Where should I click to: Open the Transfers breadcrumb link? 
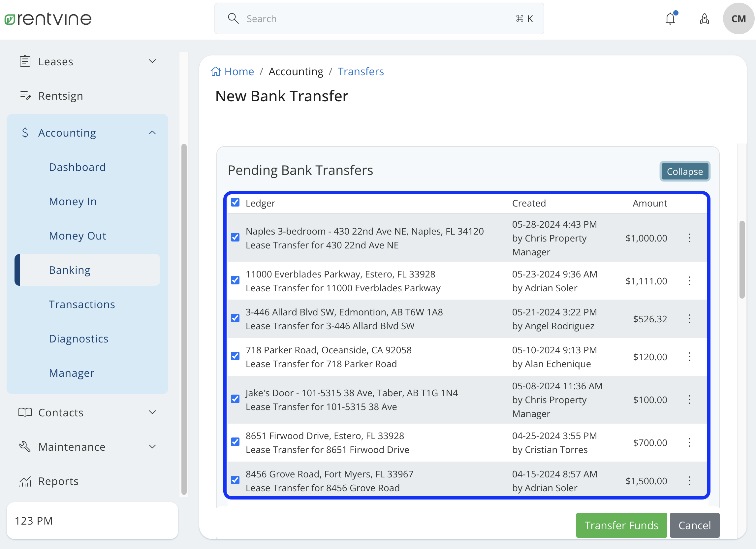[x=361, y=71]
